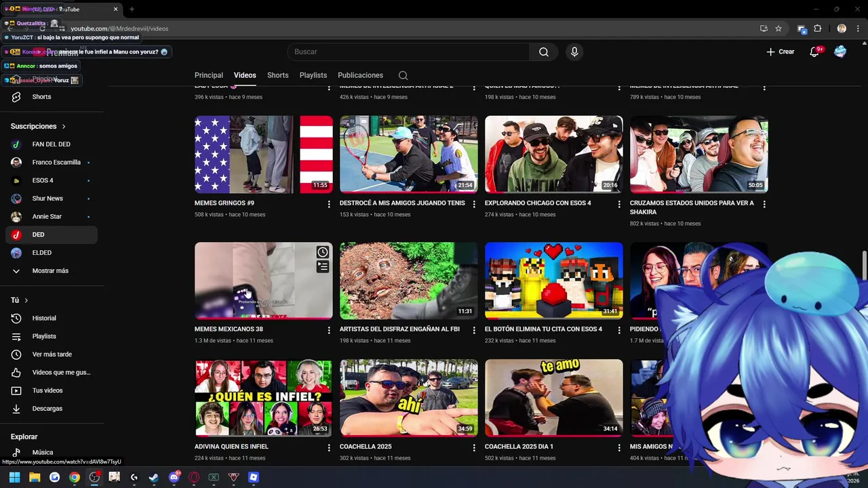Open FAN DEL DED subscription
Screen dimensions: 868x488
tap(52, 144)
